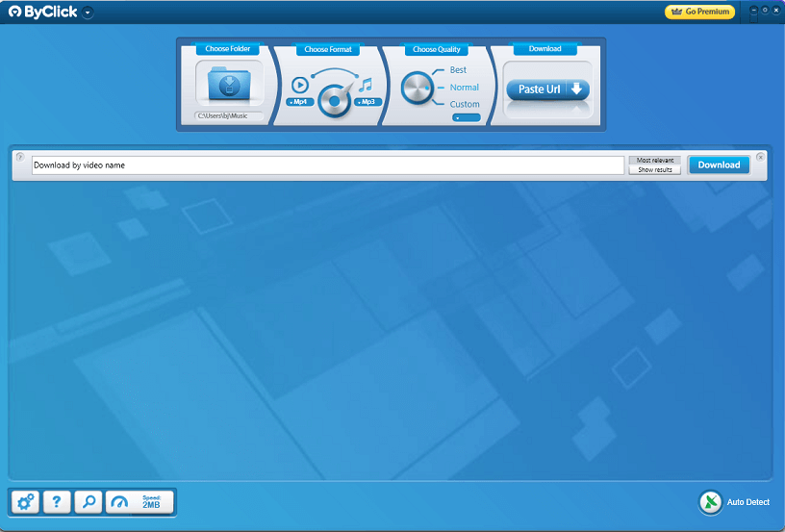Select the Choose Quality tab label
The height and width of the screenshot is (532, 785).
[x=436, y=49]
